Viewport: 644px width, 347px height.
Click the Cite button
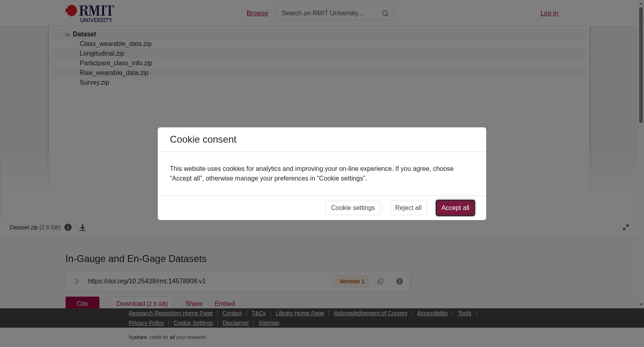coord(83,303)
